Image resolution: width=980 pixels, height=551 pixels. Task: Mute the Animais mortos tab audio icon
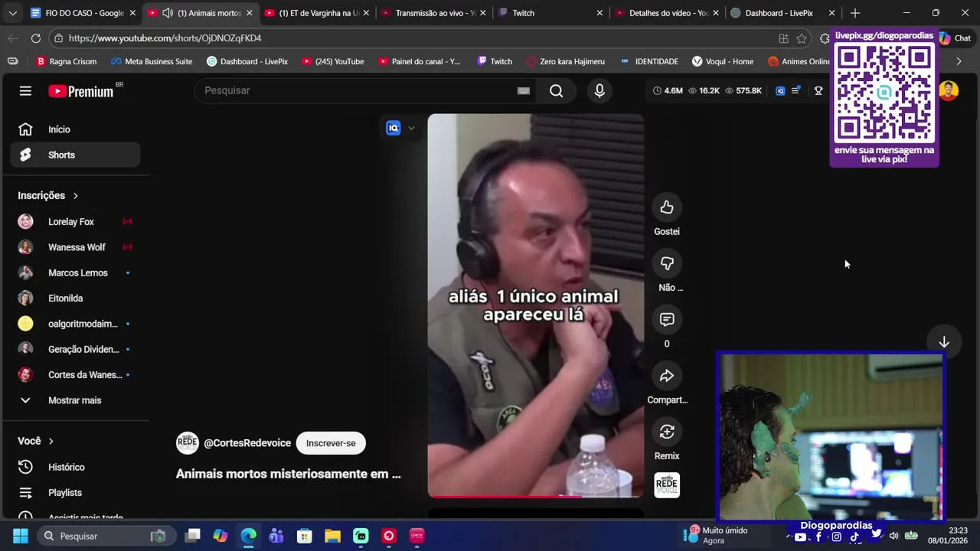point(168,13)
